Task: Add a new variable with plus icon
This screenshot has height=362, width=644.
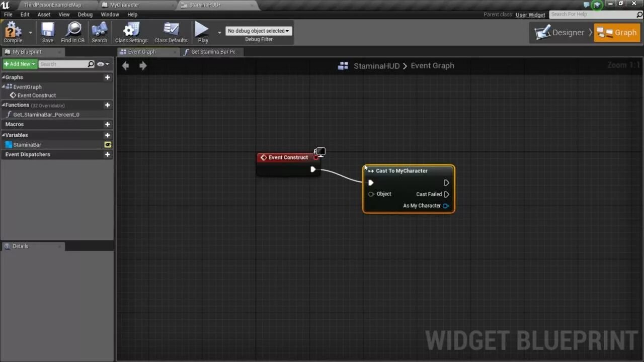Action: coord(107,135)
